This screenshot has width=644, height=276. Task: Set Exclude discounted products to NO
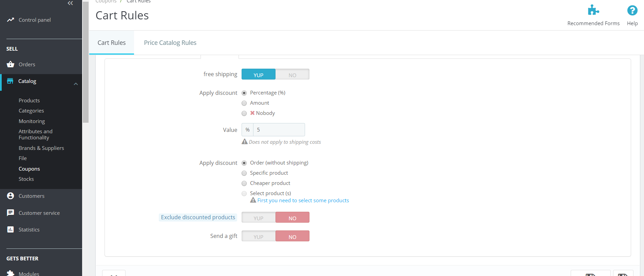[x=292, y=218]
